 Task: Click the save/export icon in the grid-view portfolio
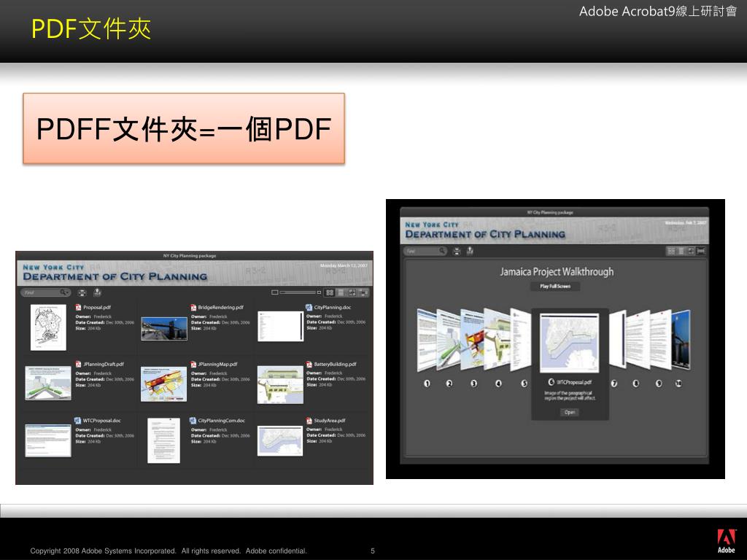point(97,292)
